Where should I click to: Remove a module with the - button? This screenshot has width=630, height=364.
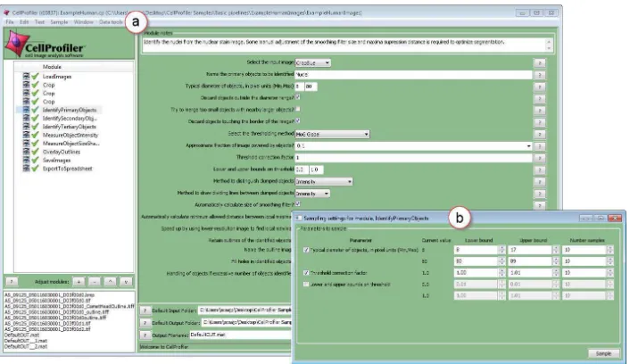point(94,282)
